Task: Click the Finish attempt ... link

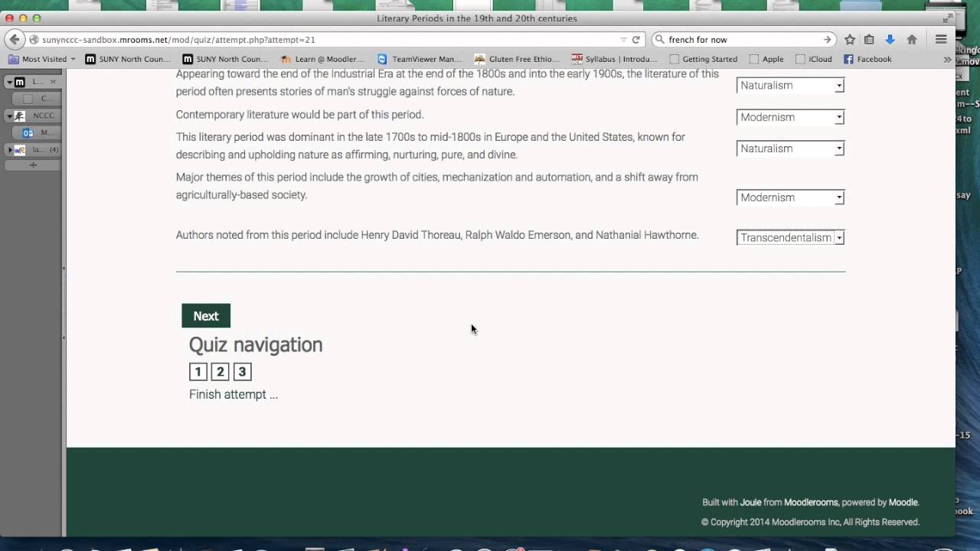Action: [234, 394]
